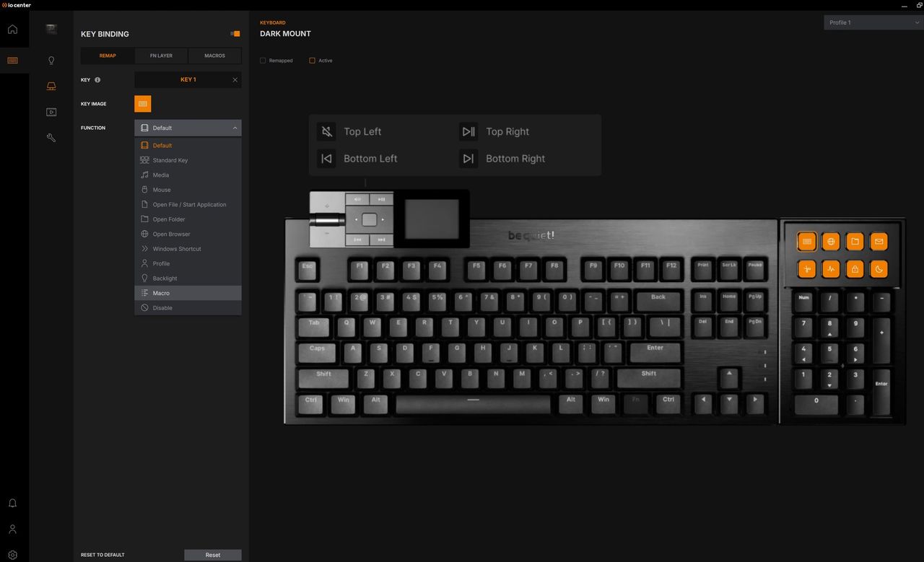Select the Num key on the numpad
Image resolution: width=924 pixels, height=562 pixels.
[x=803, y=301]
